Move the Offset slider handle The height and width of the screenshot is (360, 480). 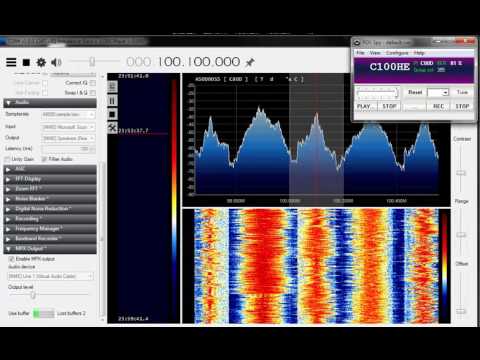pyautogui.click(x=461, y=311)
